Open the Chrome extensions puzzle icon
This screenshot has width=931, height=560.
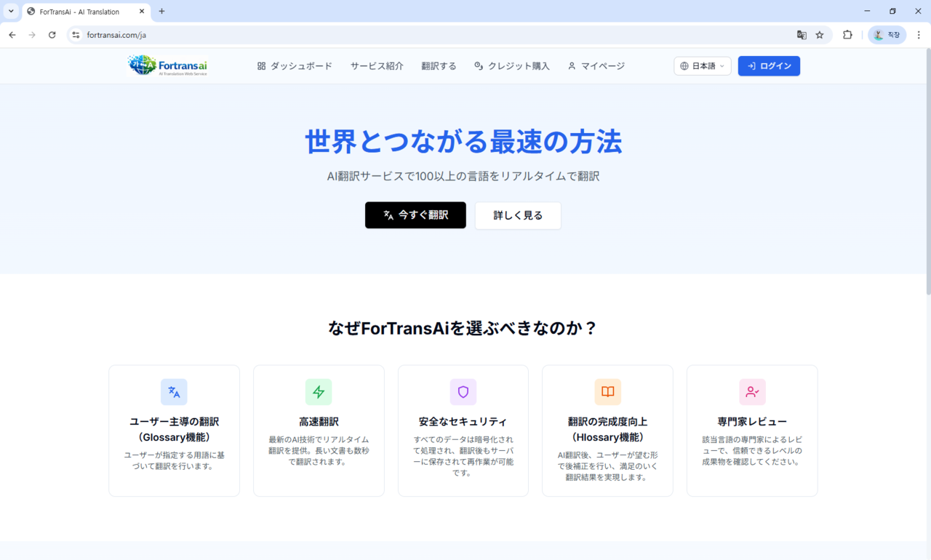847,35
